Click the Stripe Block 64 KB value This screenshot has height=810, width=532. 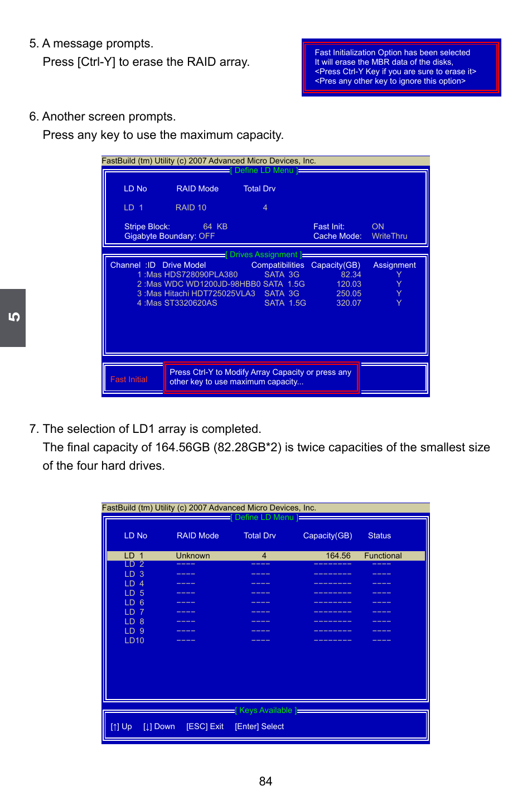pyautogui.click(x=215, y=226)
